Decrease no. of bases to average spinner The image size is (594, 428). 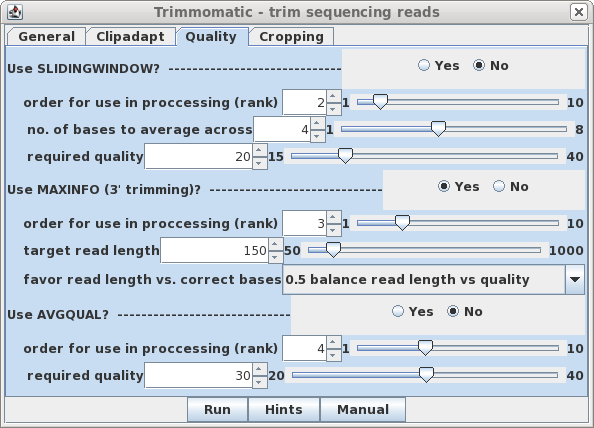click(317, 136)
